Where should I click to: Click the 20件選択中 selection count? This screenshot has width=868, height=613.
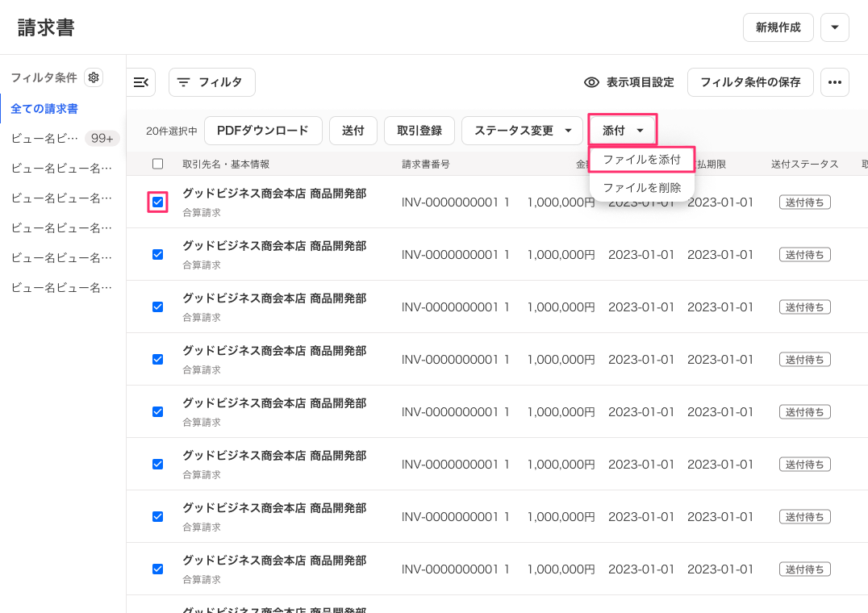pos(172,131)
